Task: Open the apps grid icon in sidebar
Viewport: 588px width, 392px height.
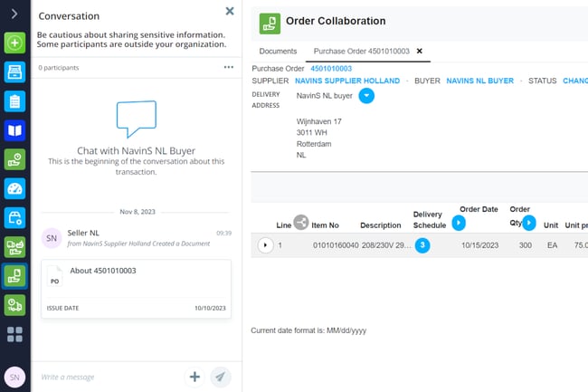Action: [14, 335]
